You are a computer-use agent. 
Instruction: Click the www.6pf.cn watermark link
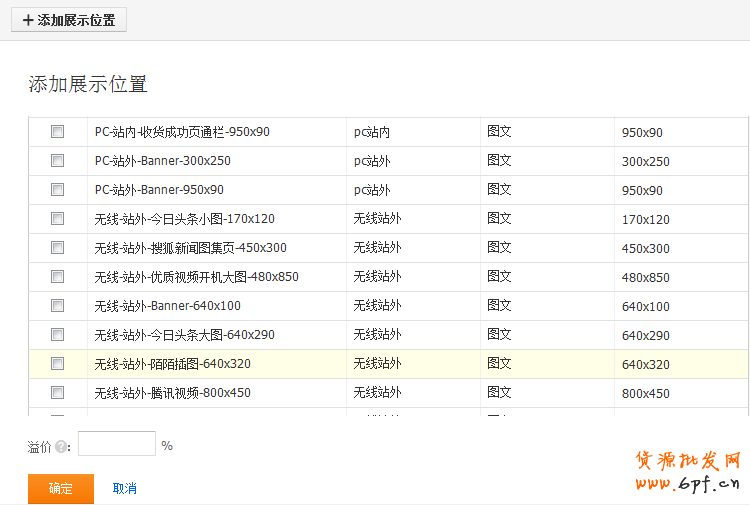coord(688,485)
